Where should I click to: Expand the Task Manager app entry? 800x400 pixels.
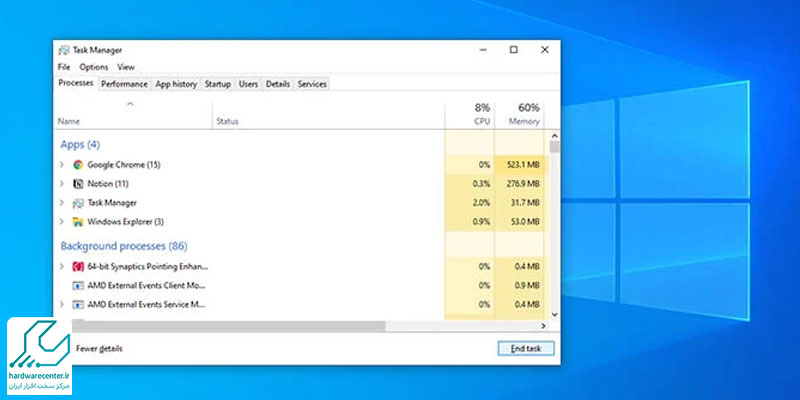[62, 203]
